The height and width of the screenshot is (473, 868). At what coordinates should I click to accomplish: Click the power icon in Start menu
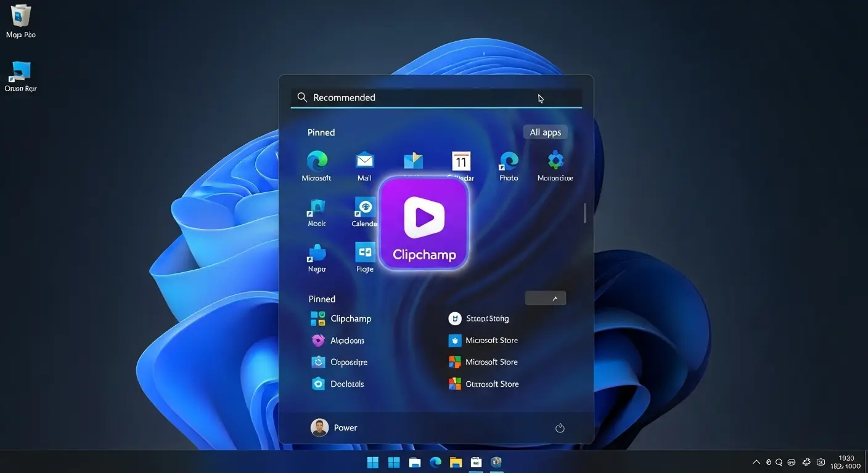(x=560, y=428)
